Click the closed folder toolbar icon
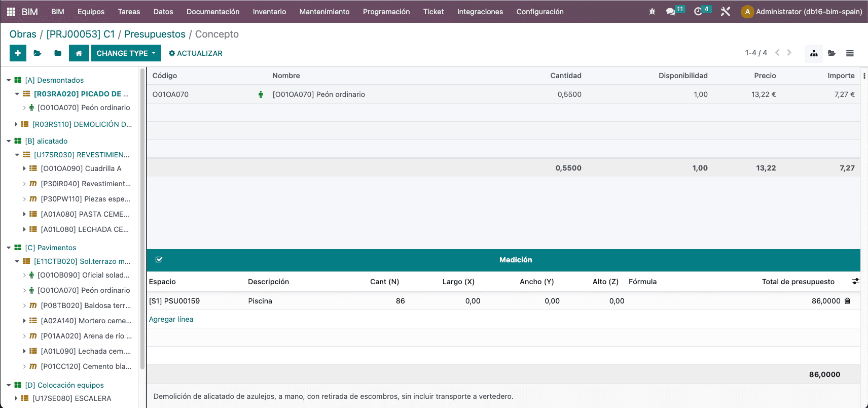Screen dimensions: 868x408 pyautogui.click(x=58, y=53)
